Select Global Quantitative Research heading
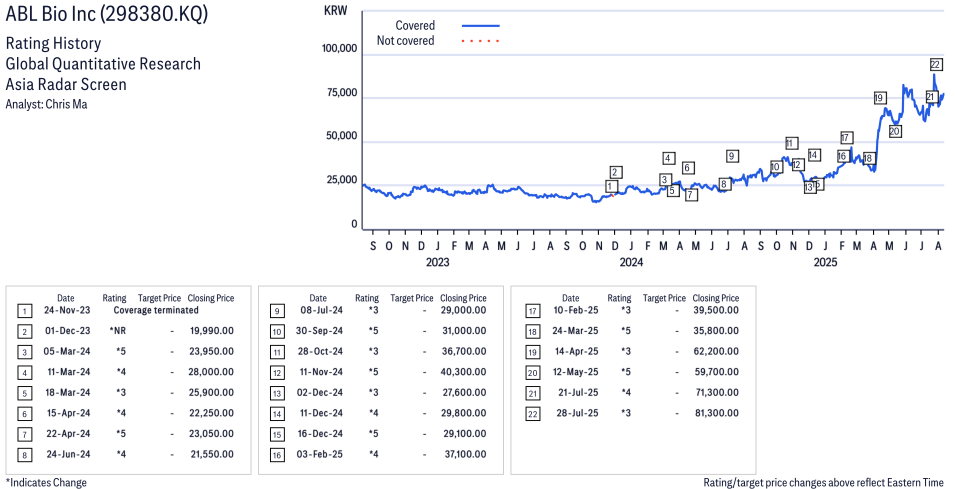955x489 pixels. 103,64
